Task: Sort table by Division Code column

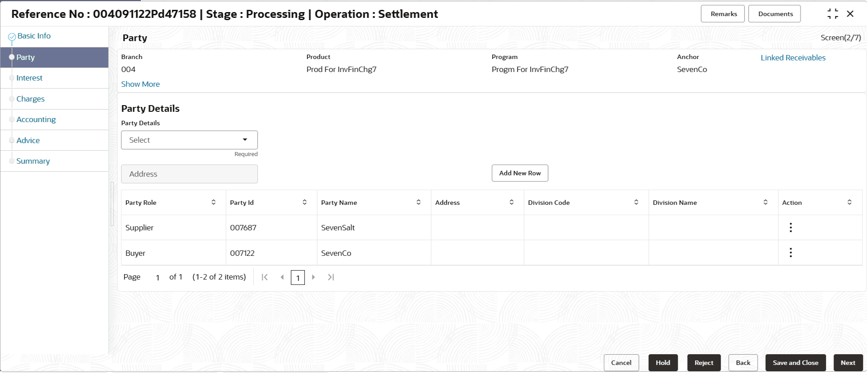Action: (636, 203)
